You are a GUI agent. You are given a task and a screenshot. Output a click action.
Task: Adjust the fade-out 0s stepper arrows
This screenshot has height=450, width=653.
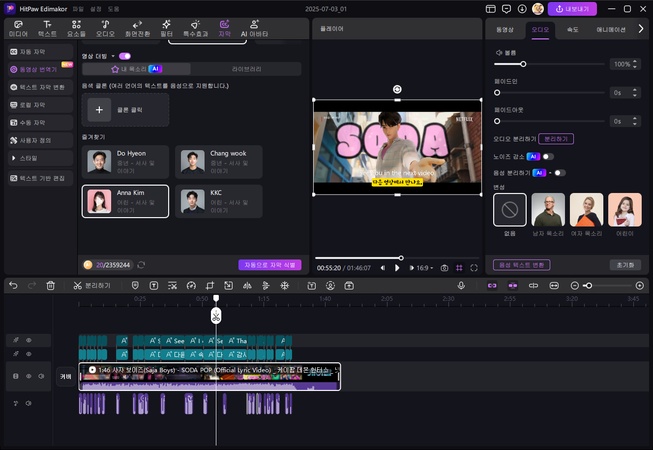point(635,121)
